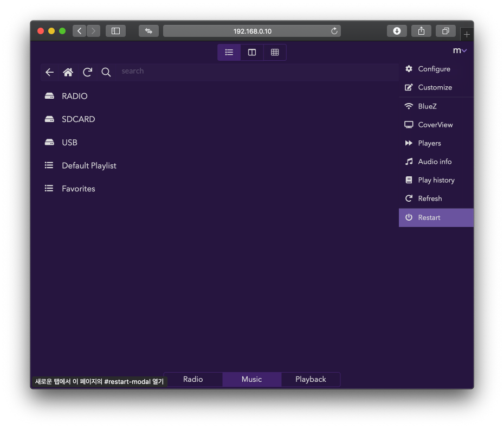This screenshot has width=504, height=429.
Task: Open the Players menu entry
Action: 436,143
